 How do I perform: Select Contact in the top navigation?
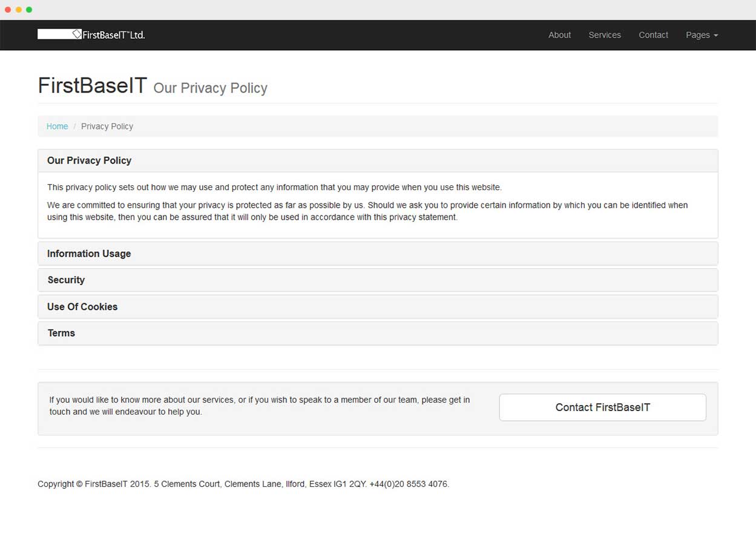pyautogui.click(x=653, y=35)
